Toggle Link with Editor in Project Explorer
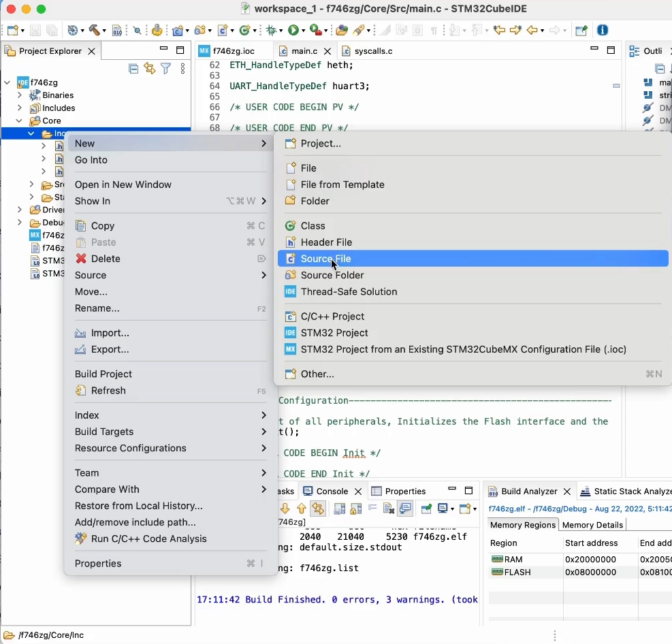The height and width of the screenshot is (644, 672). coord(150,68)
